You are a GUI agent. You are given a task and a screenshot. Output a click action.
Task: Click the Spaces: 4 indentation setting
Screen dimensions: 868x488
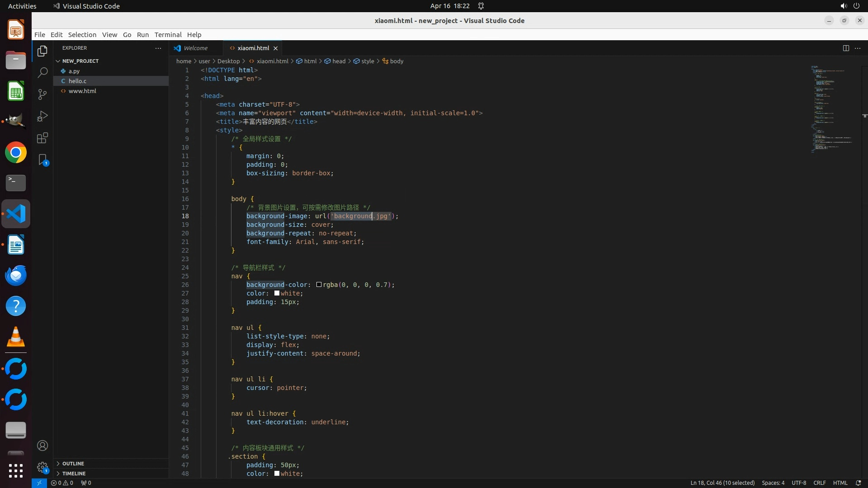(773, 483)
